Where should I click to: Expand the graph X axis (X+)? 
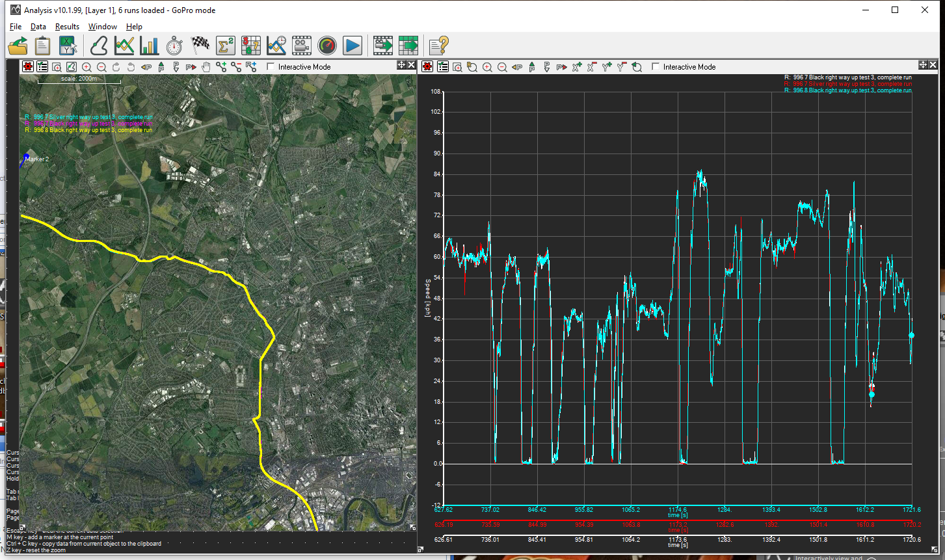click(x=578, y=66)
